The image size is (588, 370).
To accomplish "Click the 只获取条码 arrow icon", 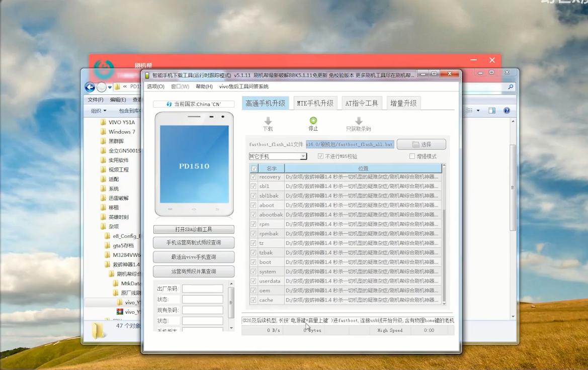I will [359, 121].
